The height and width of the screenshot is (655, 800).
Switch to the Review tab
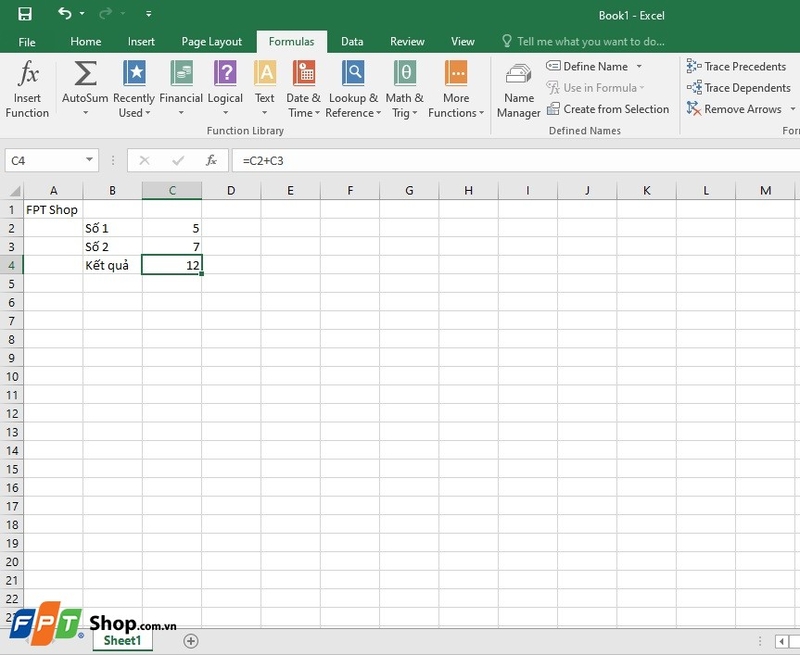[407, 42]
